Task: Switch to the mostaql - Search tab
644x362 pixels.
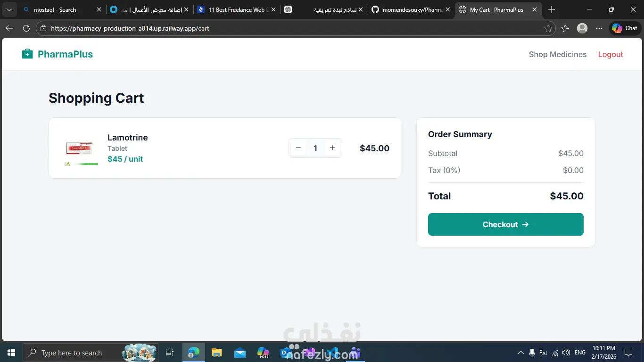Action: [61, 9]
